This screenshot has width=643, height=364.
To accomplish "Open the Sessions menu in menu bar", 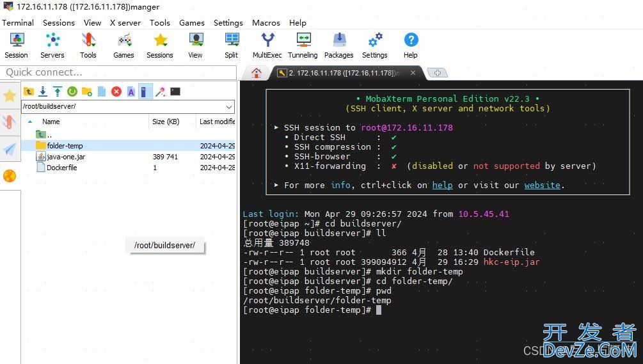I will pos(59,22).
